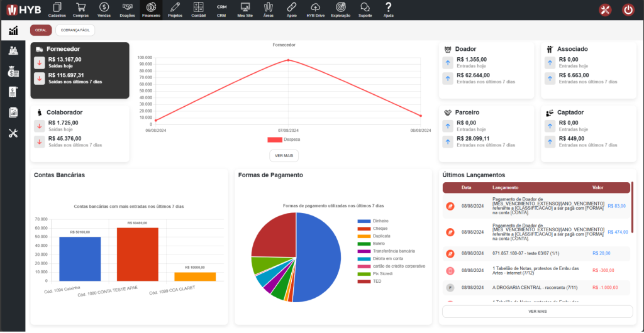The height and width of the screenshot is (333, 644).
Task: Open the sidebar crossed wrench settings icon
Action: 13,133
